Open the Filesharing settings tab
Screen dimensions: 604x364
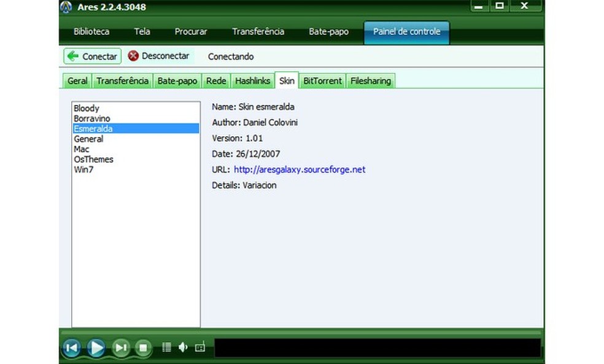click(x=371, y=81)
